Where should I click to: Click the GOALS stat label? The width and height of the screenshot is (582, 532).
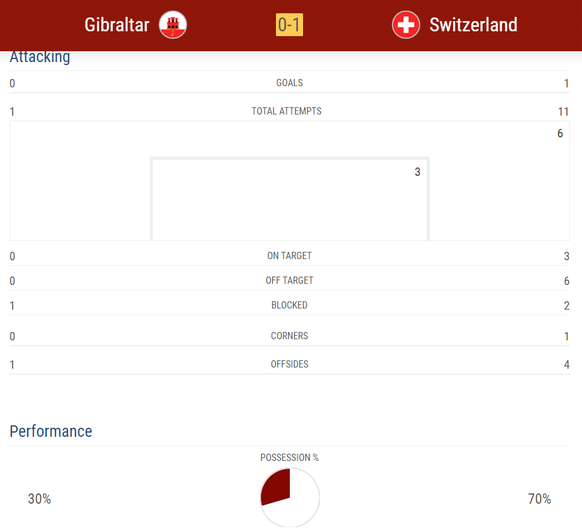click(290, 83)
